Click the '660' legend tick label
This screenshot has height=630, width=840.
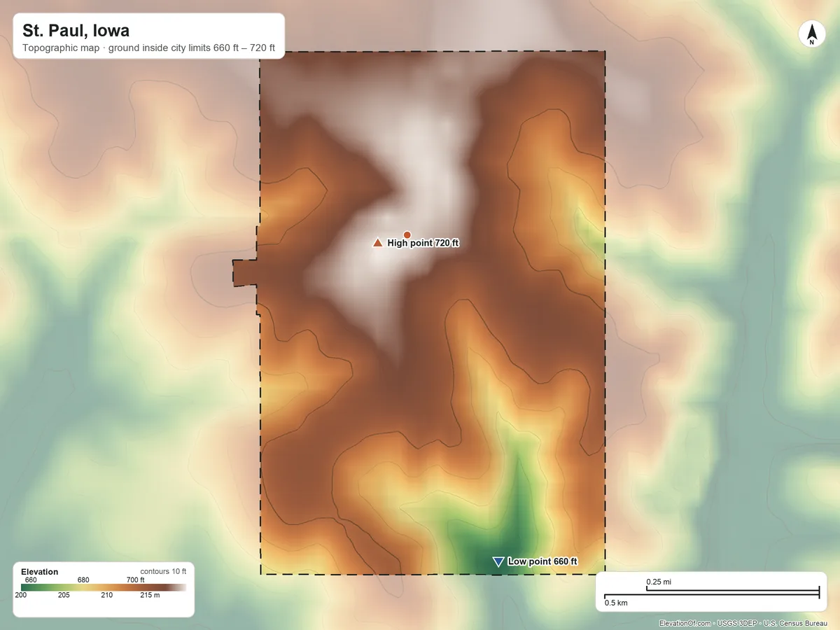point(31,580)
